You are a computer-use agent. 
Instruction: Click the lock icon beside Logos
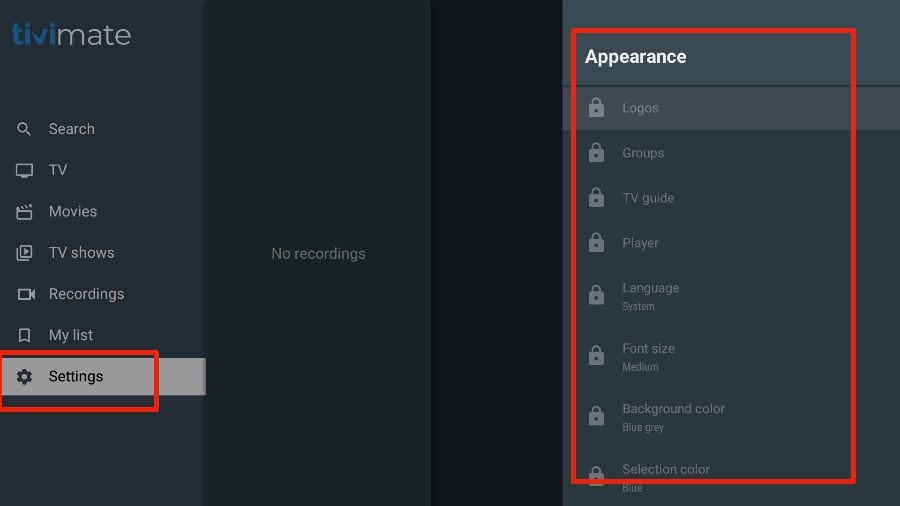tap(596, 108)
